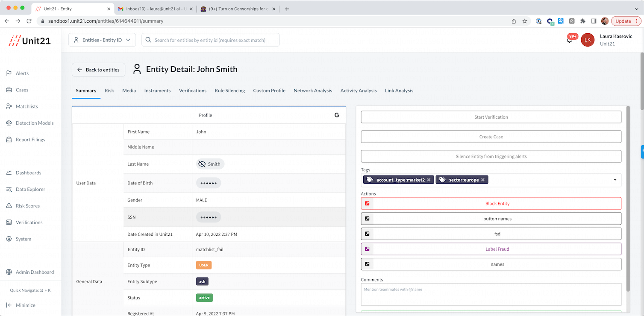Screen dimensions: 644x316
Task: Open the Rule Silencing tab
Action: (x=229, y=91)
